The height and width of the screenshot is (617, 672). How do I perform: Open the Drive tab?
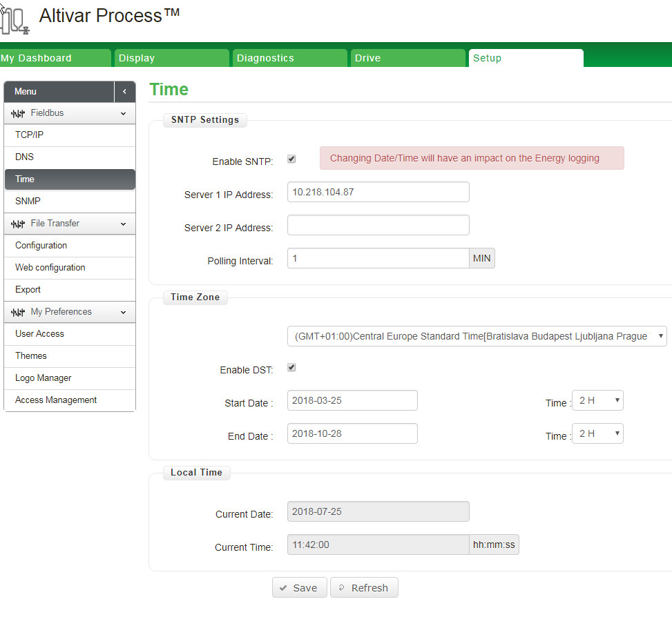(x=408, y=58)
